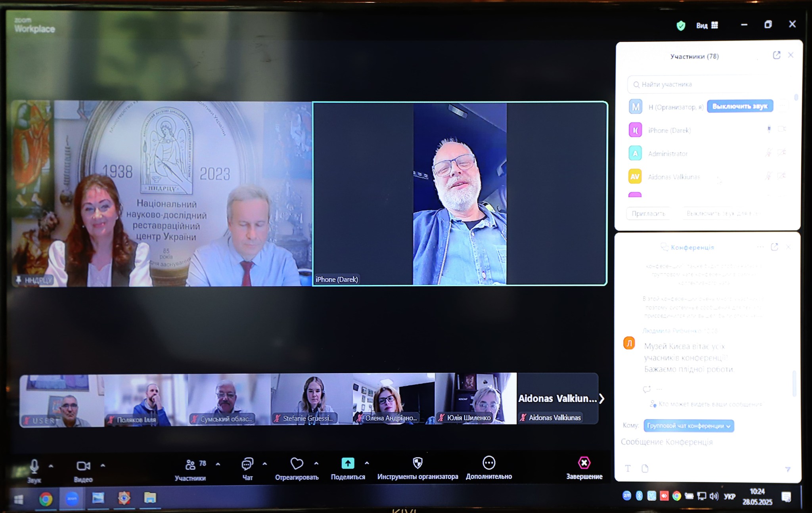Image resolution: width=812 pixels, height=513 pixels.
Task: Open more options beside Выключить звук
Action: 783,106
